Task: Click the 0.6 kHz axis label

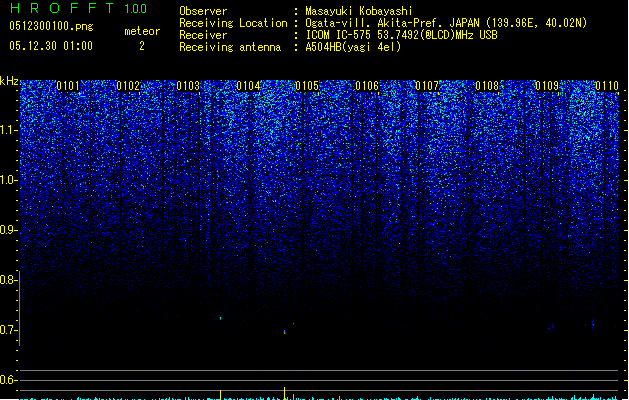Action: pyautogui.click(x=7, y=380)
